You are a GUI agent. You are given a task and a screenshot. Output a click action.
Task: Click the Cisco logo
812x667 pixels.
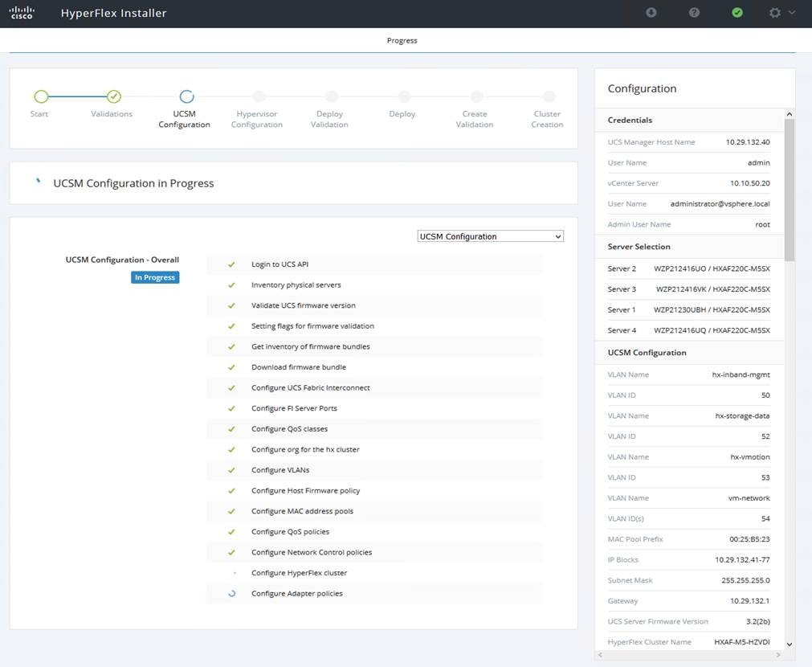tap(22, 12)
